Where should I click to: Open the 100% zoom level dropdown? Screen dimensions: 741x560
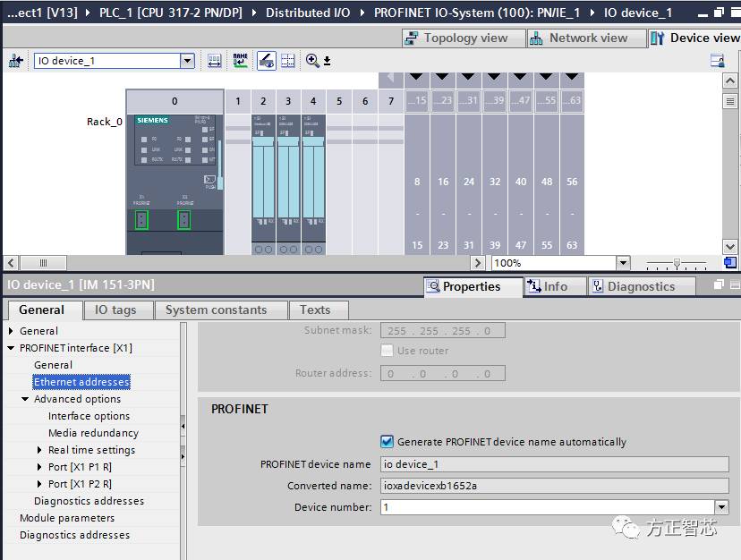pos(623,263)
